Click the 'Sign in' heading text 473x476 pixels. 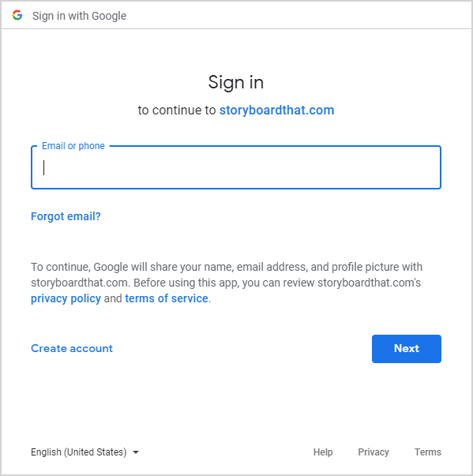click(x=236, y=83)
